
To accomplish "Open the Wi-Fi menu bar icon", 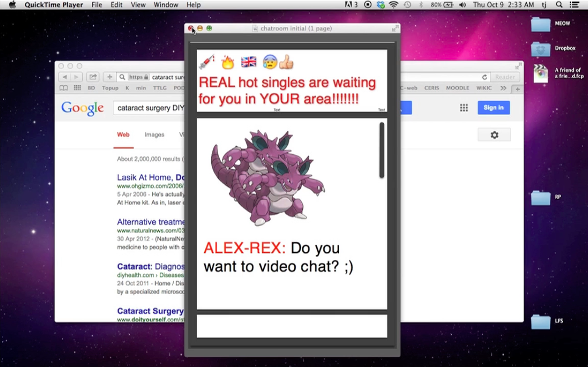I will tap(394, 5).
